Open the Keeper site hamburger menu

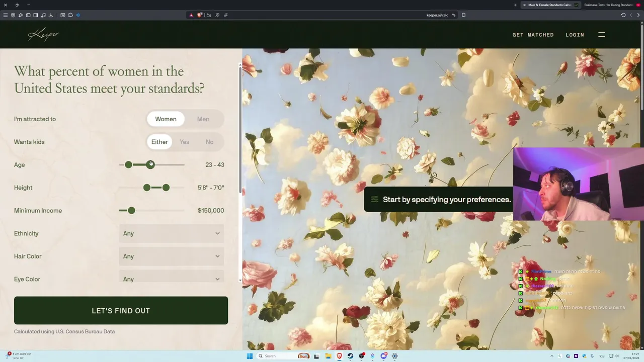[x=602, y=34]
